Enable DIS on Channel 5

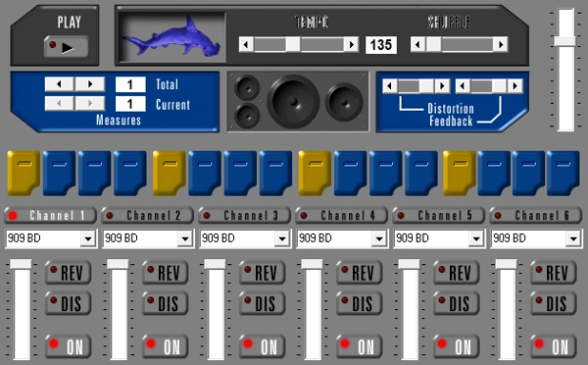point(457,303)
